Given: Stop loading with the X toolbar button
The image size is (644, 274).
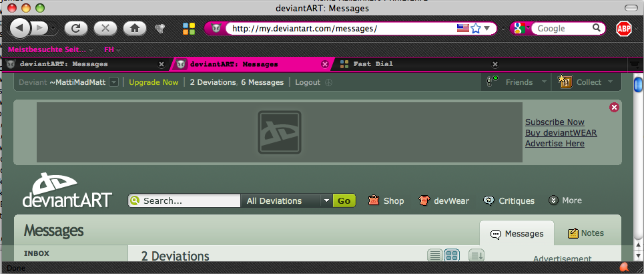Looking at the screenshot, I should [x=105, y=28].
